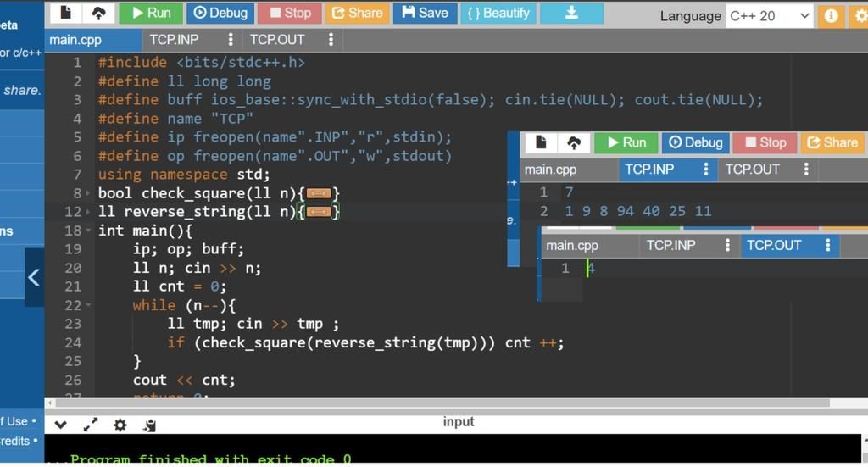Viewport: 868px width, 467px height.
Task: Click the '#define name "TCP"' line
Action: [x=175, y=119]
